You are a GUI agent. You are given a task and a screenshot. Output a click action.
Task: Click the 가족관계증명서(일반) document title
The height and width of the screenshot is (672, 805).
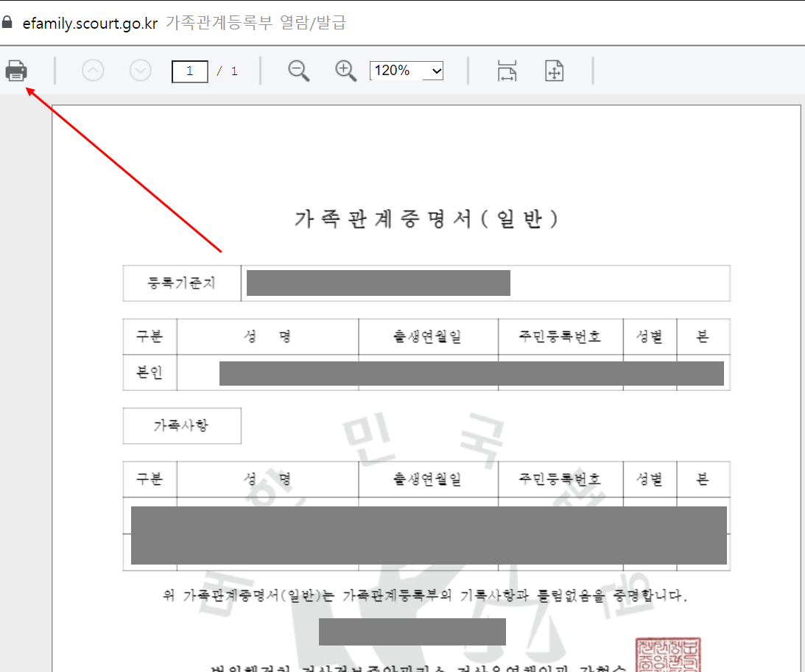426,219
